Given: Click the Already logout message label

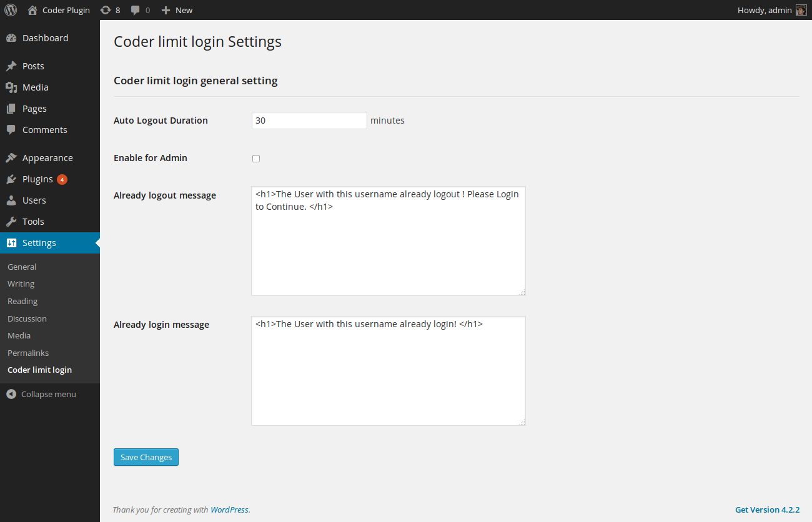Looking at the screenshot, I should coord(165,195).
